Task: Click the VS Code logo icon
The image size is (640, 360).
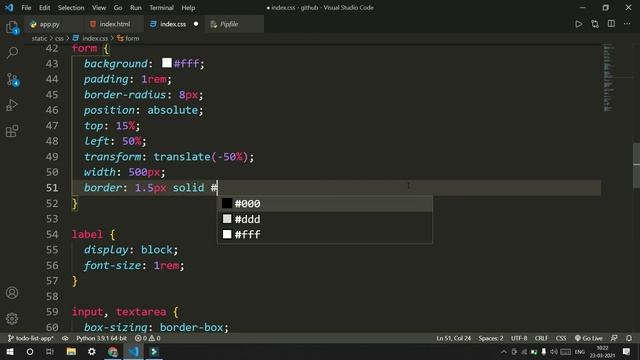Action: click(9, 7)
